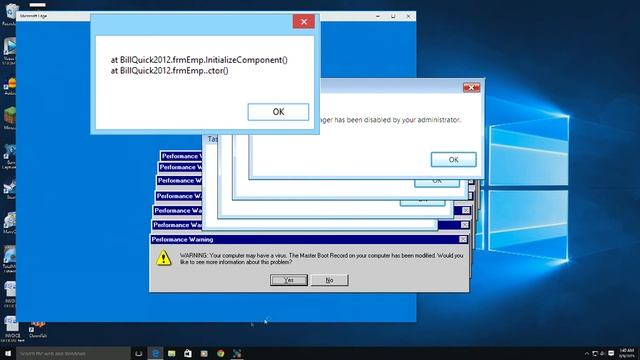This screenshot has height=360, width=640.
Task: Click the 'WARNING: Your computer may have a virus' message
Action: (322, 258)
